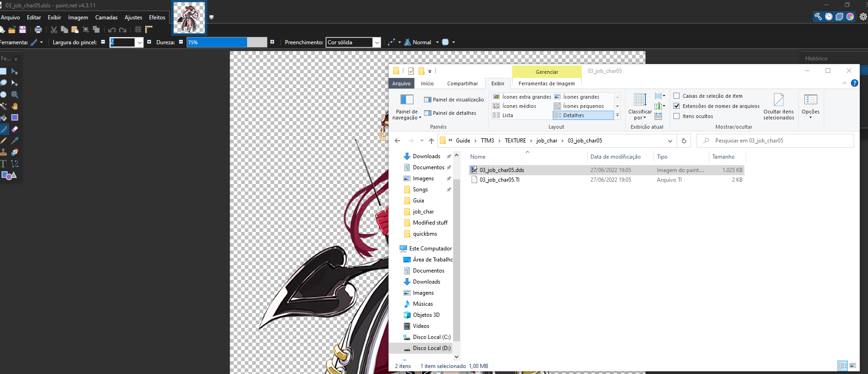Select the Gradient tool
The image size is (868, 374).
[15, 118]
